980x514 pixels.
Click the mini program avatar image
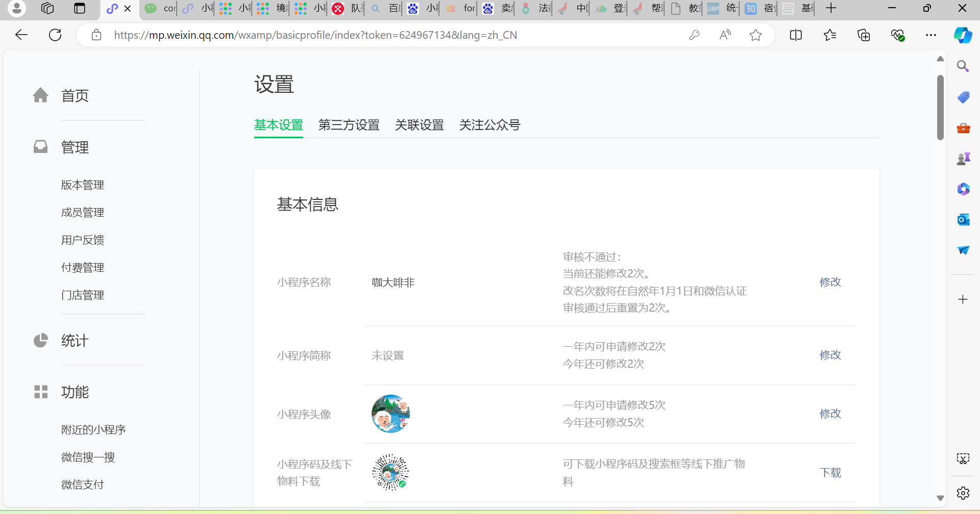390,414
